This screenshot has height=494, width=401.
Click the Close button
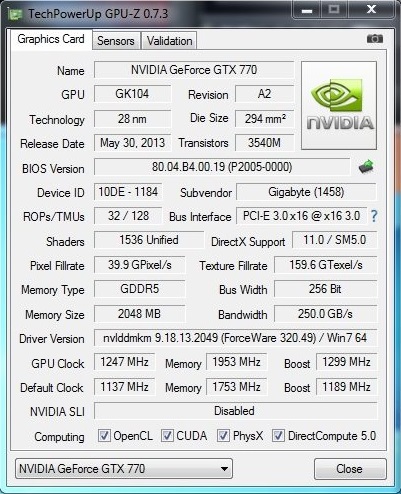point(349,469)
